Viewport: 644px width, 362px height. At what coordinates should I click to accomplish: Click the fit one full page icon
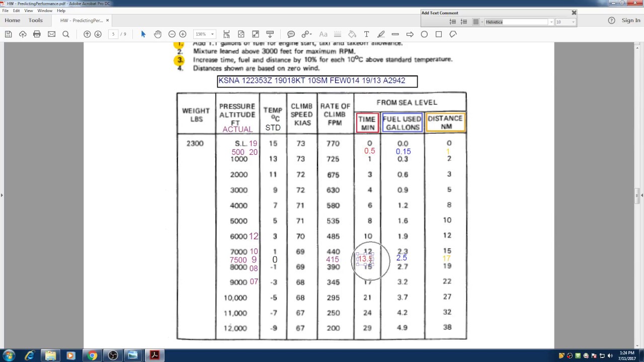pyautogui.click(x=241, y=34)
